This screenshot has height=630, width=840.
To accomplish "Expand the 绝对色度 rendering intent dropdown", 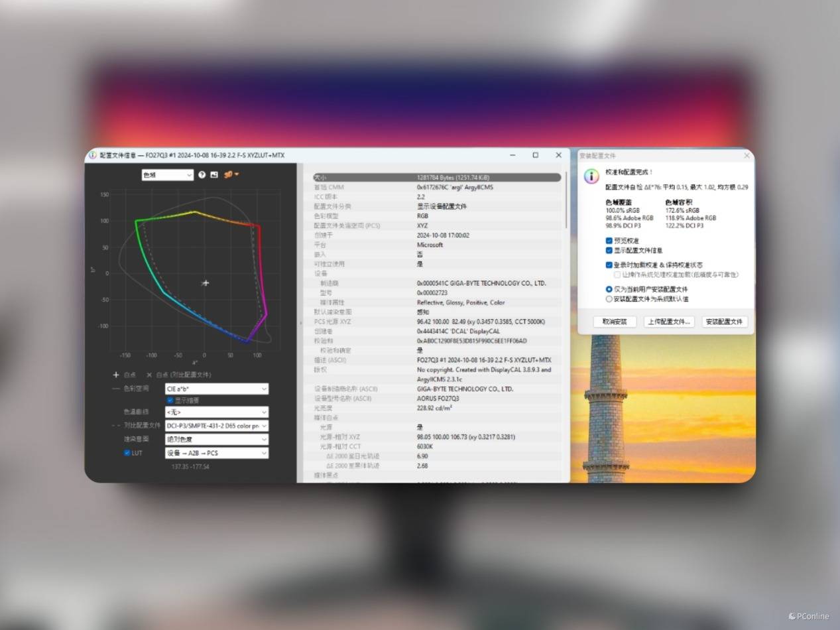I will (x=216, y=439).
